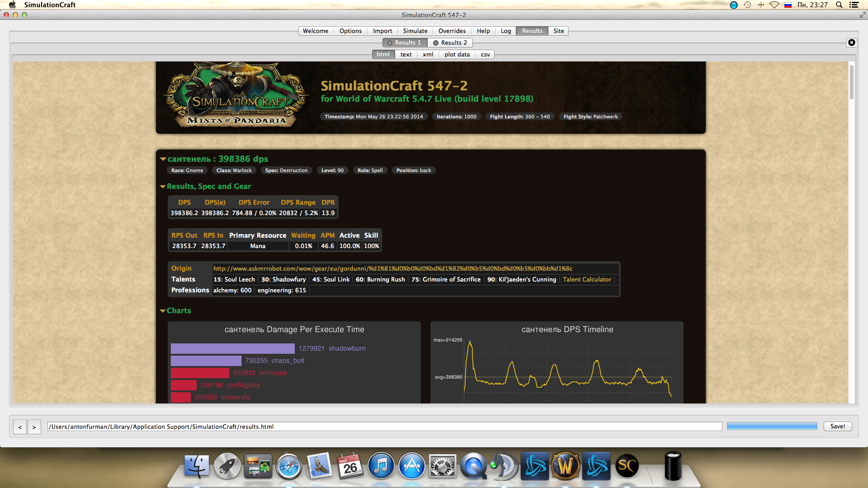Select the Results 2 subtab
The width and height of the screenshot is (868, 488).
pos(450,42)
